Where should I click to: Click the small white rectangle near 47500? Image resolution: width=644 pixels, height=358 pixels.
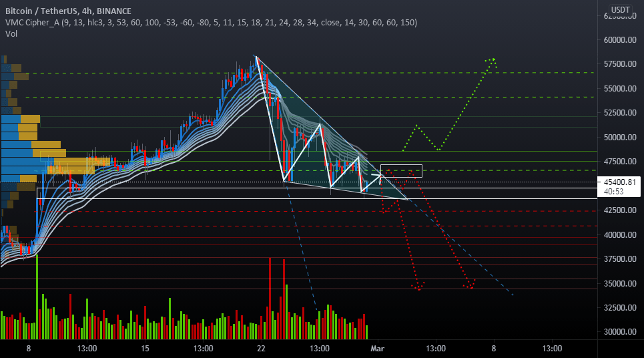[401, 171]
